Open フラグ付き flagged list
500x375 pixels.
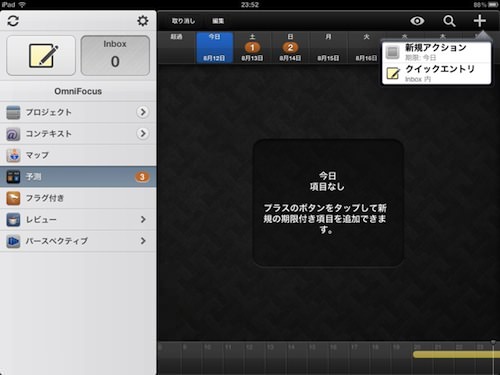[78, 198]
